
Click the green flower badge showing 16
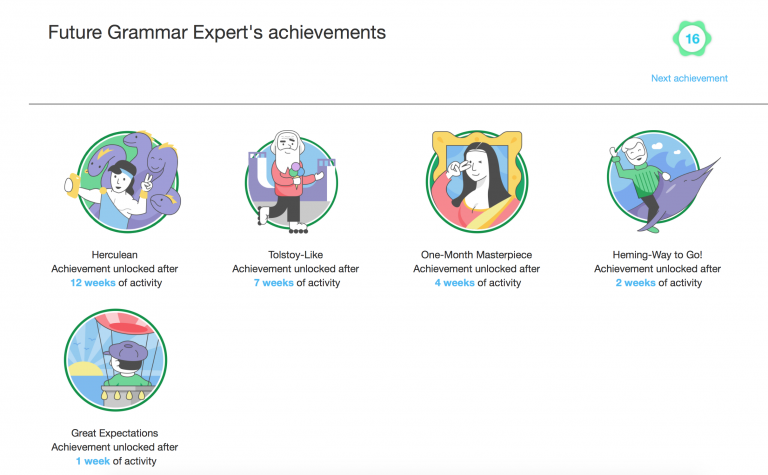click(692, 39)
